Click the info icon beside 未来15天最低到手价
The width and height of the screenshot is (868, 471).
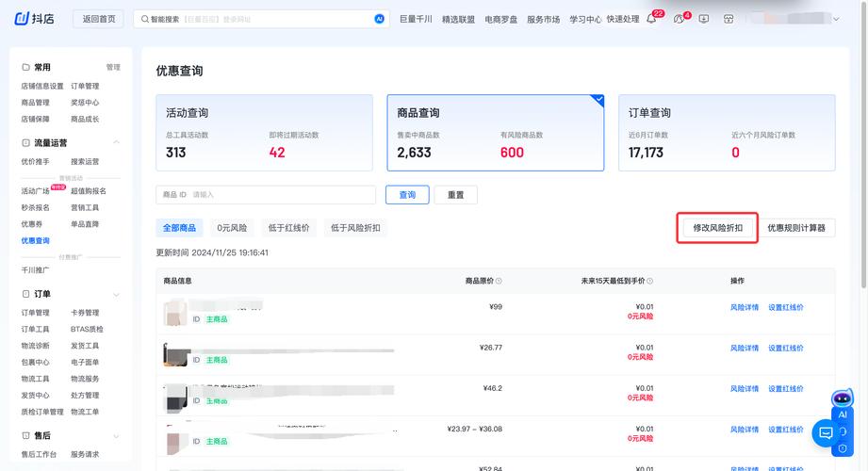649,281
